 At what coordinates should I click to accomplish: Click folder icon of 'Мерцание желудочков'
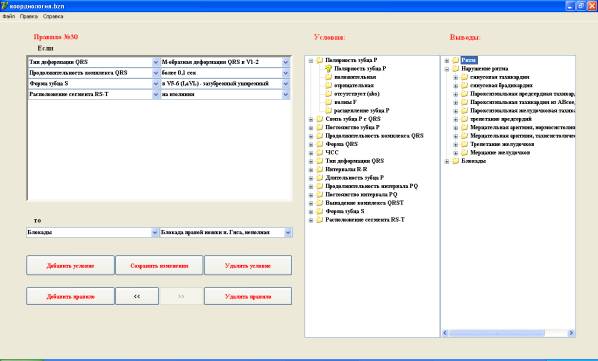pyautogui.click(x=464, y=152)
